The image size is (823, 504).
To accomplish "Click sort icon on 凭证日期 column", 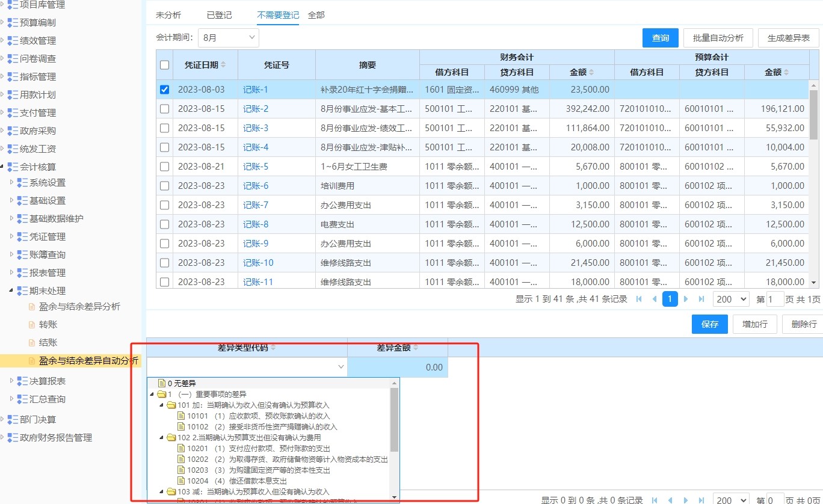I will 224,65.
